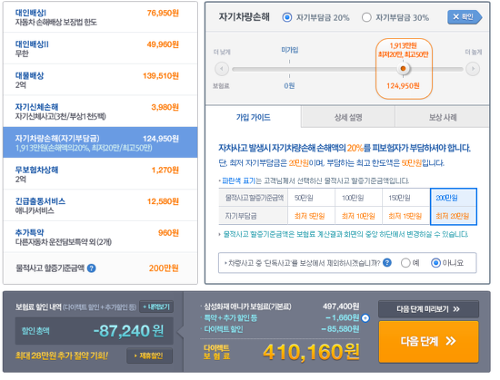Select the 대인배상II coverage row
The image size is (500, 380).
click(x=100, y=48)
